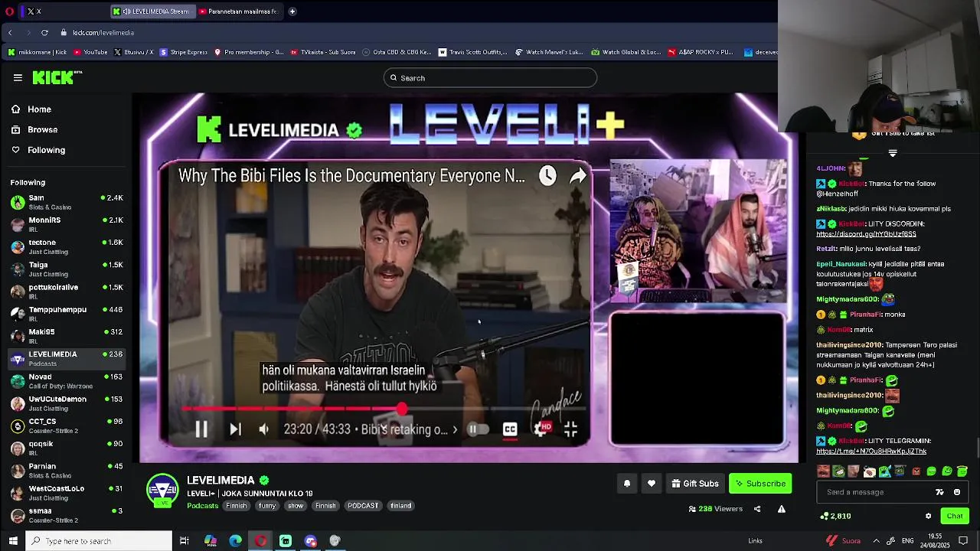Click the Opera browser menu icon
The image size is (980, 551).
(9, 11)
